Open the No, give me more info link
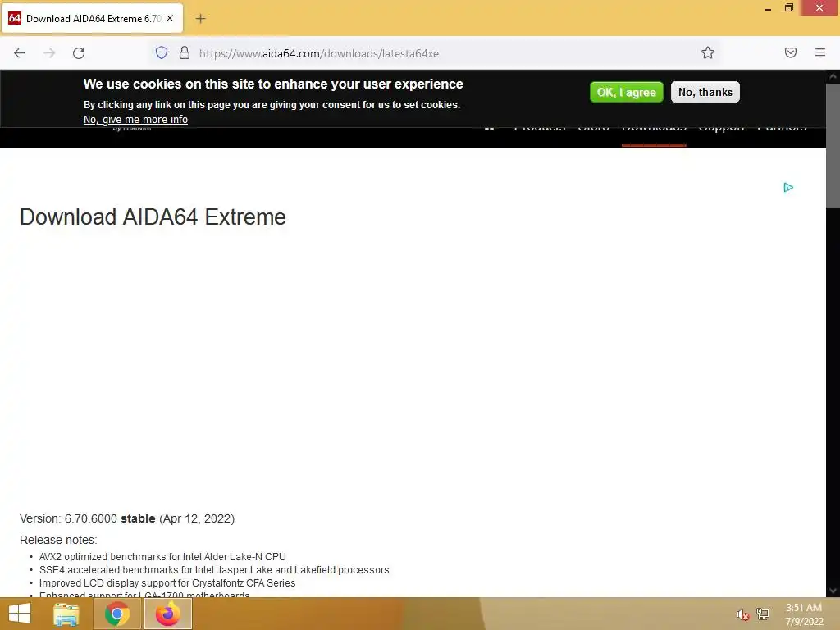Screen dimensions: 840x630 (135, 120)
